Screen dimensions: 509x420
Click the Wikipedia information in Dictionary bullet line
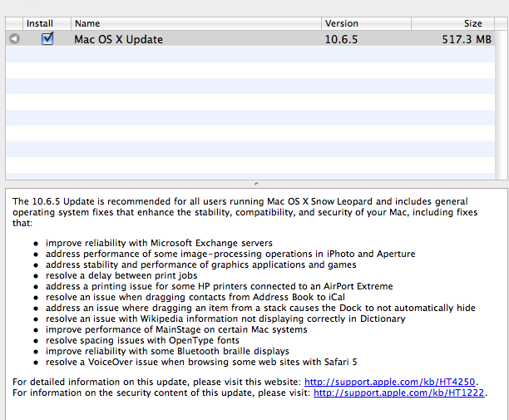pos(225,319)
